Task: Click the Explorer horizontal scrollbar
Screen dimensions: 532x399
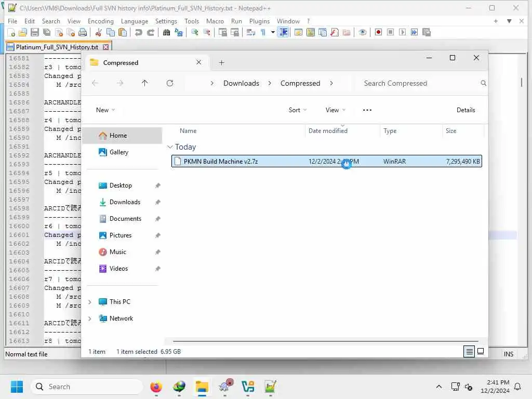Action: pyautogui.click(x=325, y=341)
